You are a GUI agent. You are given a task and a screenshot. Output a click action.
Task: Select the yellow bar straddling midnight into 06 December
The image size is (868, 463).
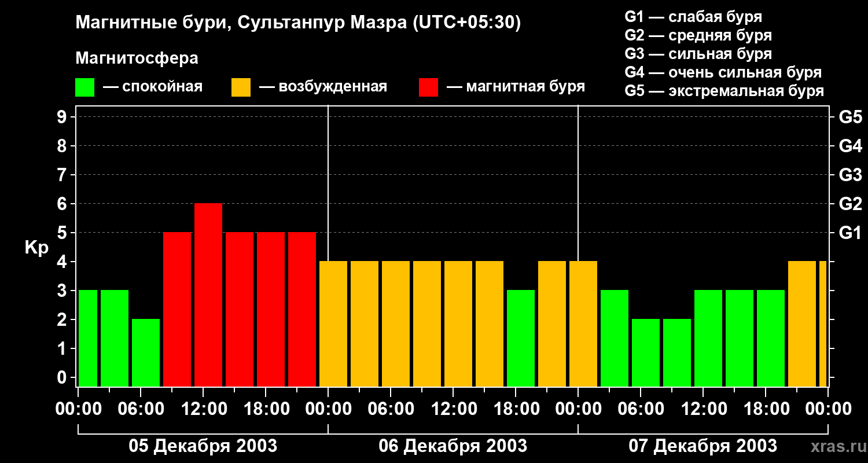point(333,324)
